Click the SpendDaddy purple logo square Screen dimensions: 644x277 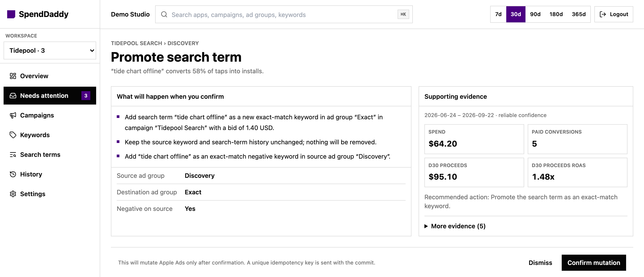point(11,14)
